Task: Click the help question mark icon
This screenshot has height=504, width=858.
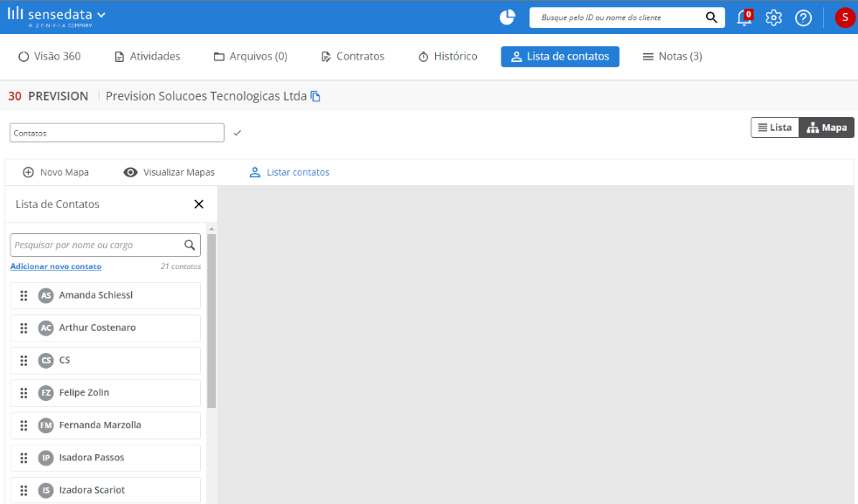Action: tap(803, 18)
